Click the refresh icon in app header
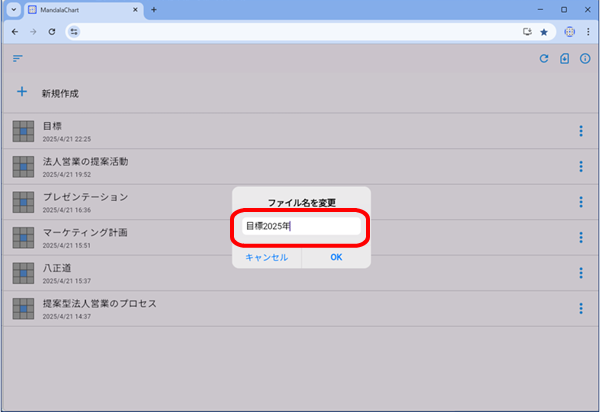 coord(544,59)
